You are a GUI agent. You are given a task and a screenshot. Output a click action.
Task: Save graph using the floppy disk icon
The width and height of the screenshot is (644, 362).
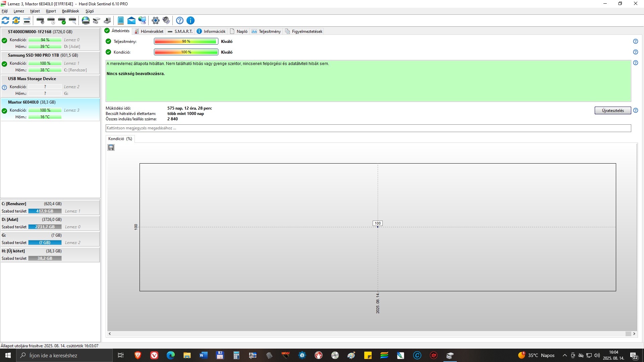[x=111, y=147]
